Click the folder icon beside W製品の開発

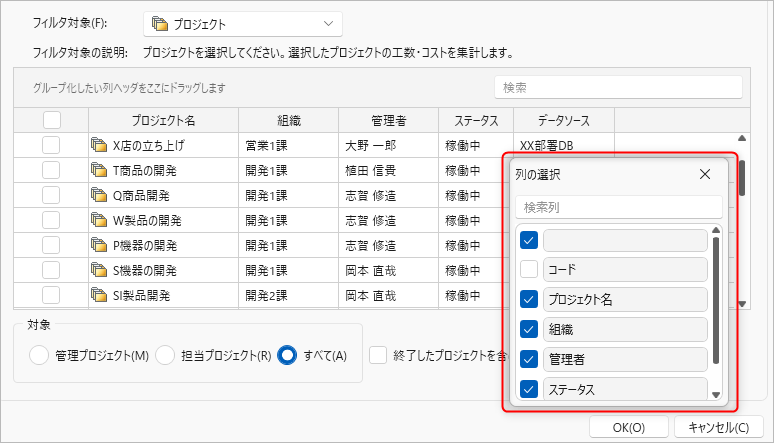[99, 220]
